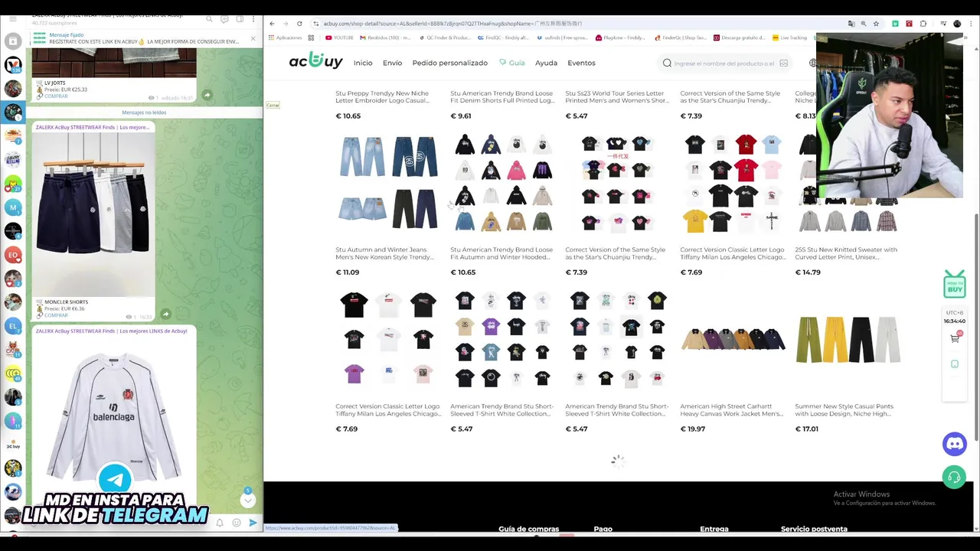
Task: Click Telegram send arrow button
Action: point(253,523)
